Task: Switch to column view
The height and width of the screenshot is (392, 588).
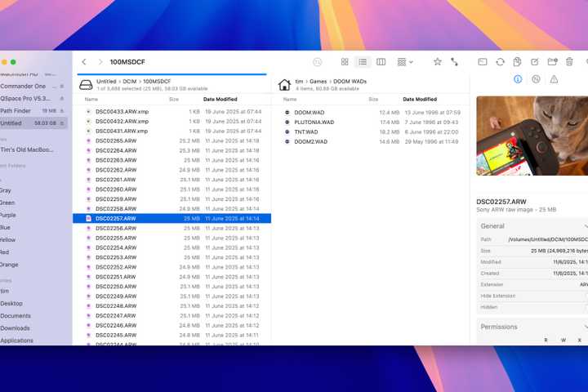Action: [x=381, y=62]
